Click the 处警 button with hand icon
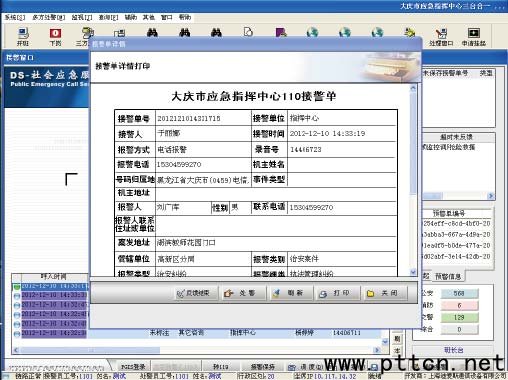Screen dimensions: 508x380 244,293
